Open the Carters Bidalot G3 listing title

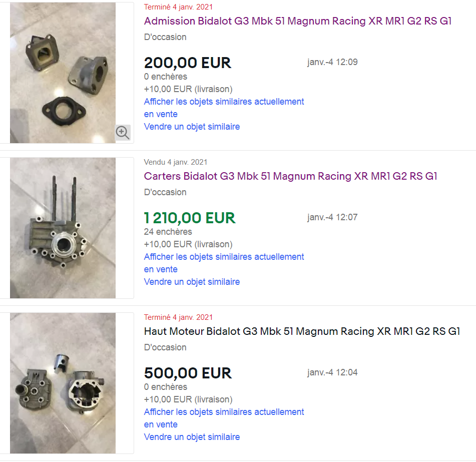pos(290,176)
